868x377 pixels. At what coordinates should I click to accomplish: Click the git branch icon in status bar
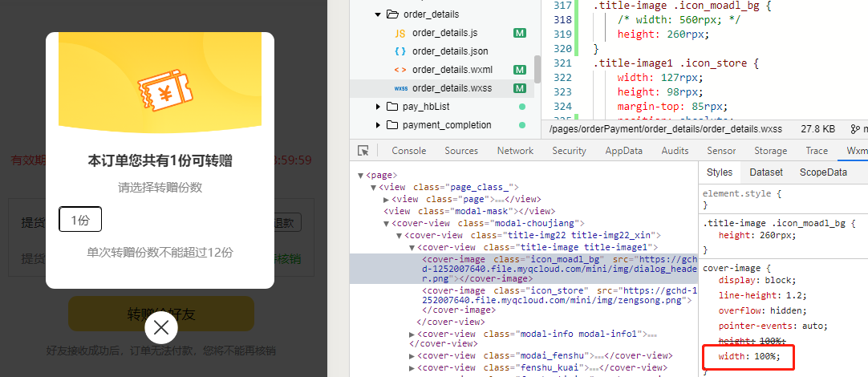coord(854,129)
